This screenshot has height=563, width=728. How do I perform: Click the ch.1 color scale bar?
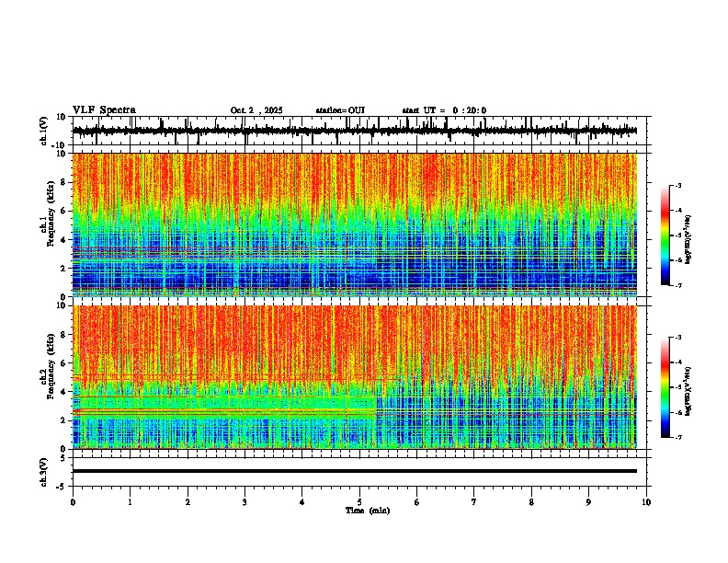coord(665,236)
